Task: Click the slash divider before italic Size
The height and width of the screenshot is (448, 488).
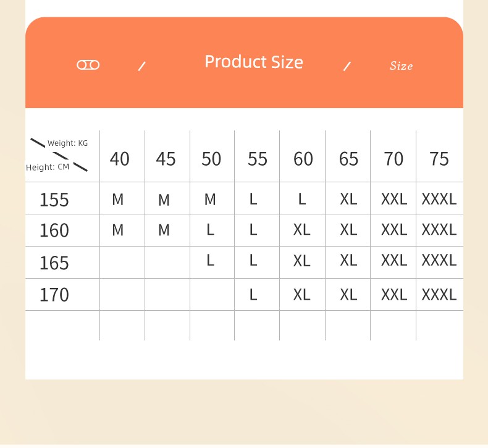Action: pos(347,66)
